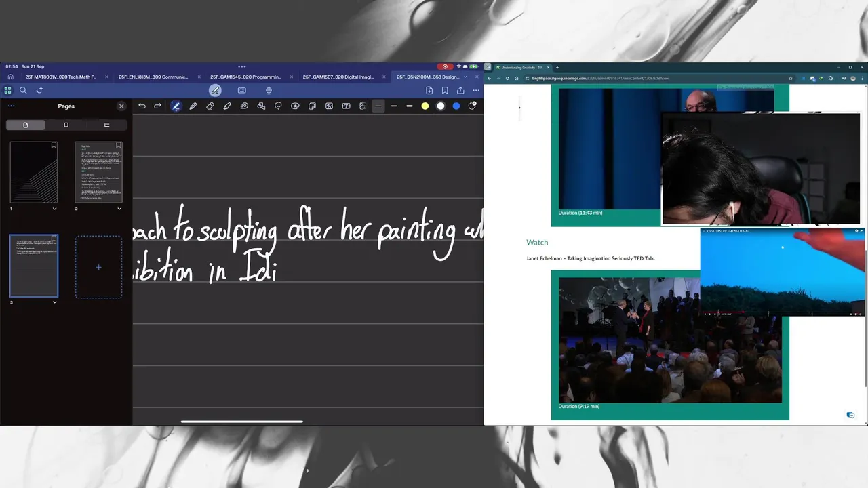This screenshot has height=488, width=868.
Task: Switch to 25F_ENL1813M_309 Communic tab
Action: (x=153, y=77)
